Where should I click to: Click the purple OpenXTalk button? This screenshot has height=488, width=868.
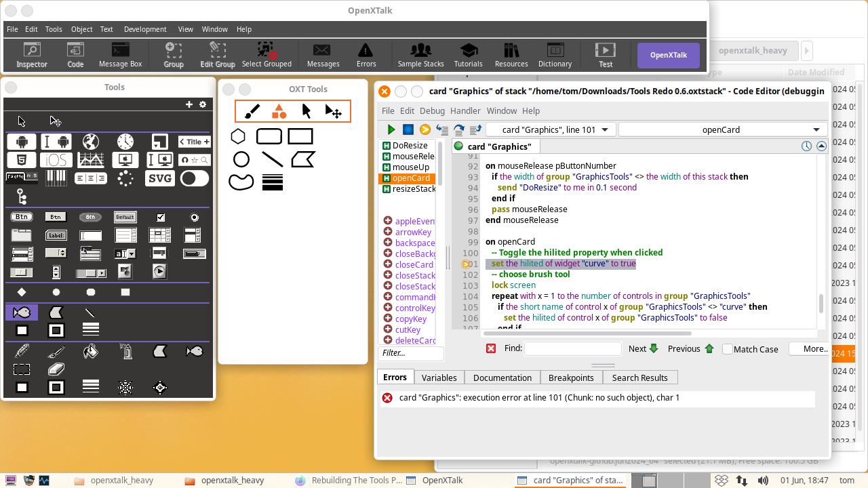pyautogui.click(x=669, y=55)
